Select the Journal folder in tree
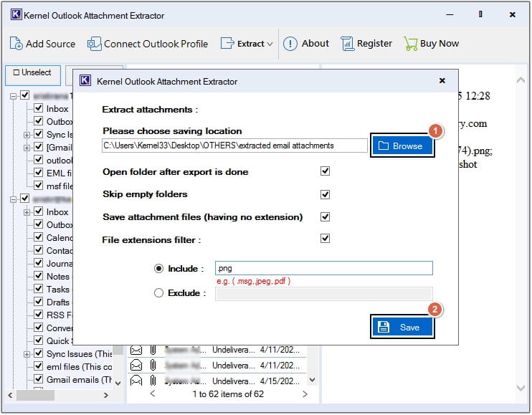This screenshot has height=415, width=532. (x=60, y=264)
